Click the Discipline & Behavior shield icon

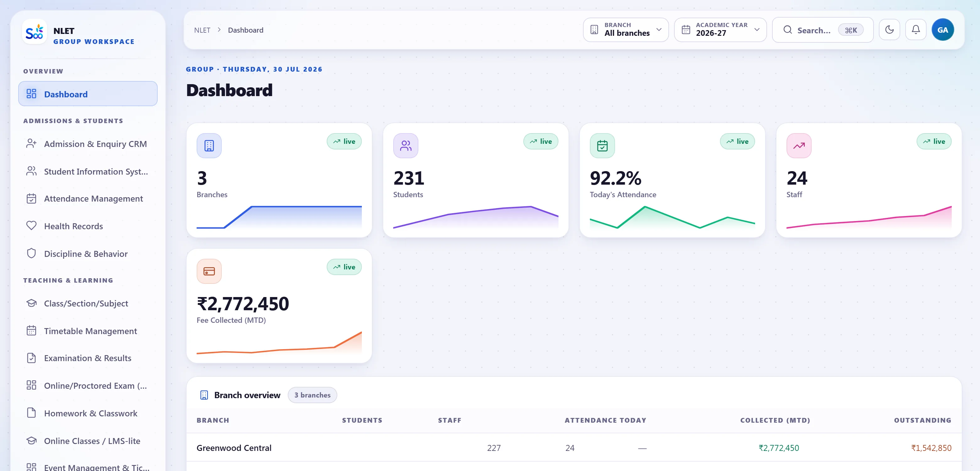coord(32,253)
